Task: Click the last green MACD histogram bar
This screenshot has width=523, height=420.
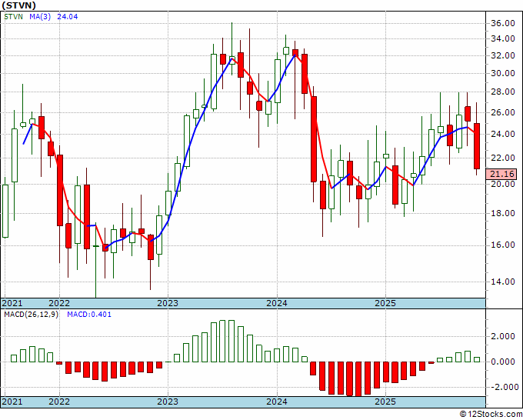Action: tap(477, 360)
